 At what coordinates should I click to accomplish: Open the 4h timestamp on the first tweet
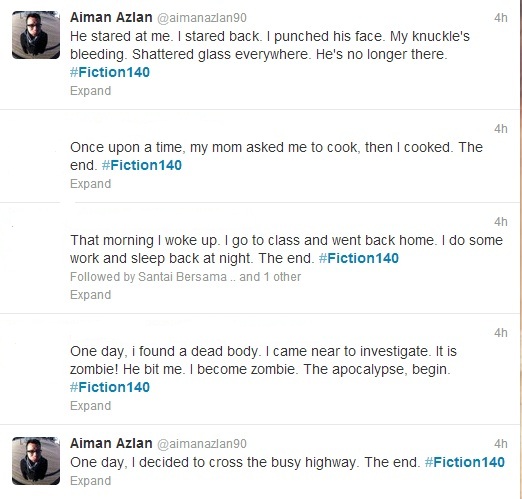click(x=501, y=18)
